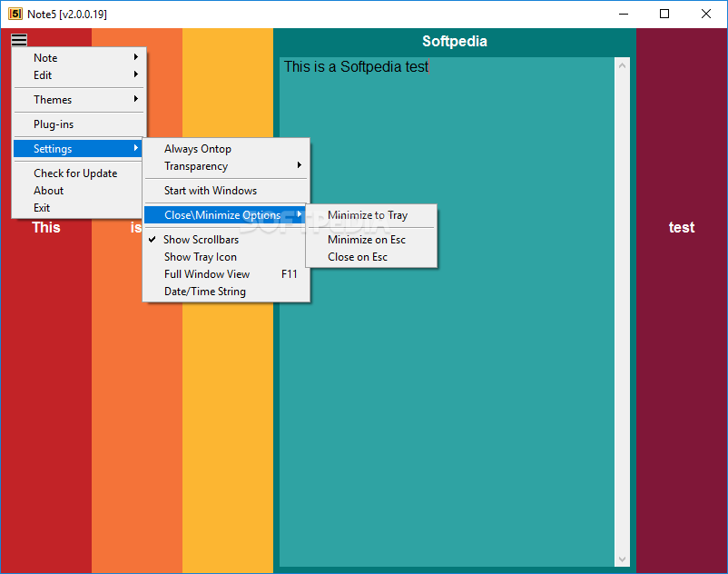Toggle Show Tray Icon
Screen dimensions: 728x574
coord(226,257)
